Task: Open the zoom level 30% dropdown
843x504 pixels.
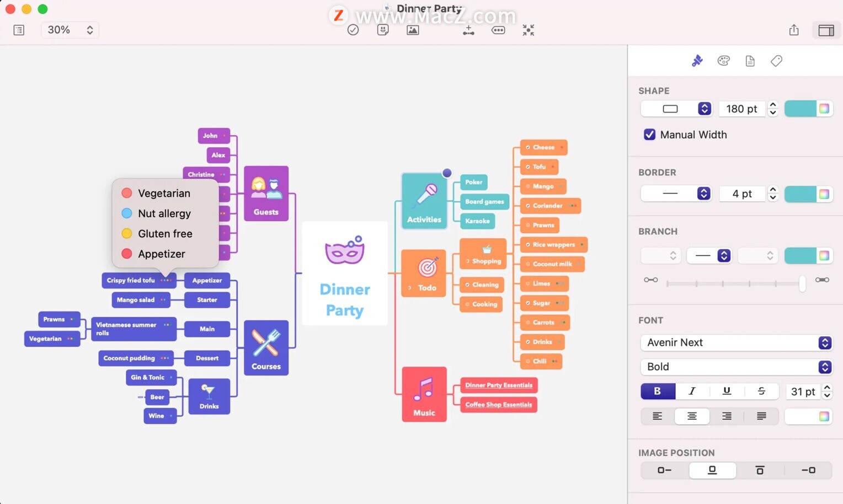Action: point(70,30)
